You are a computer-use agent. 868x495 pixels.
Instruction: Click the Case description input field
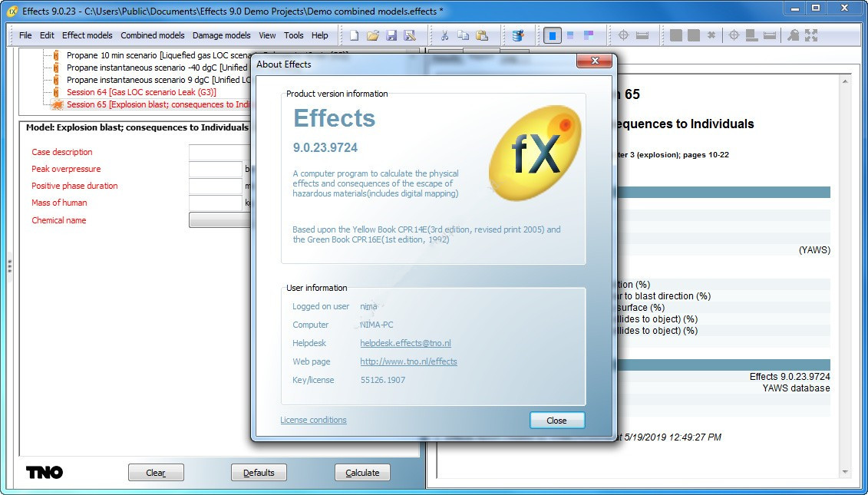(x=219, y=152)
